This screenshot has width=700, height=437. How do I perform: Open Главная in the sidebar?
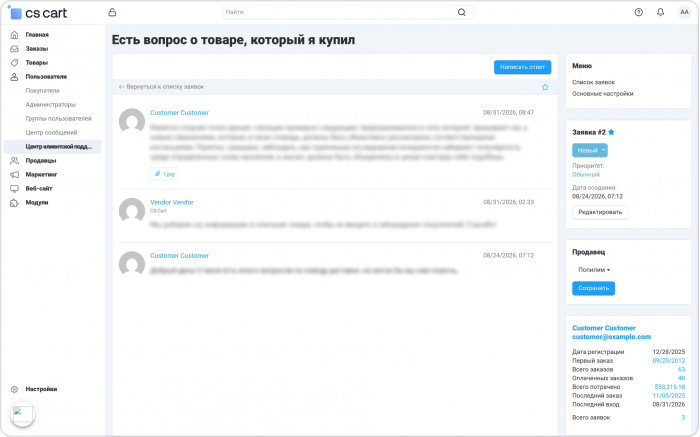(37, 35)
